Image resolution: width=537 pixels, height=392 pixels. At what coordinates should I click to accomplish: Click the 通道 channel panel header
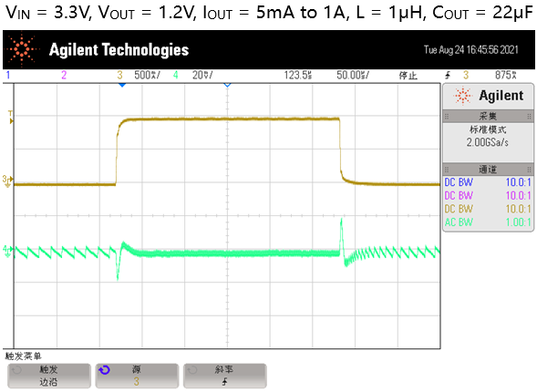488,170
